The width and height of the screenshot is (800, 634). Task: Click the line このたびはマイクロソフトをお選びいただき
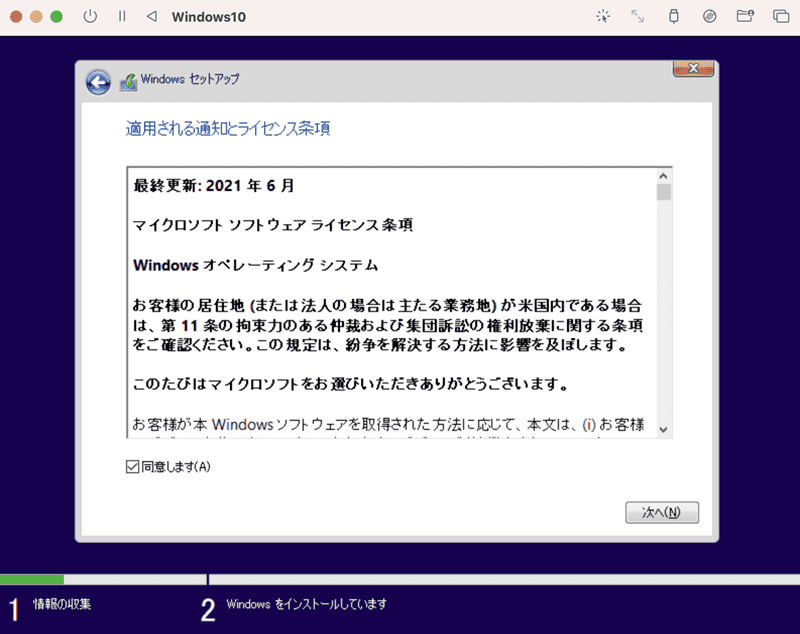pos(351,384)
